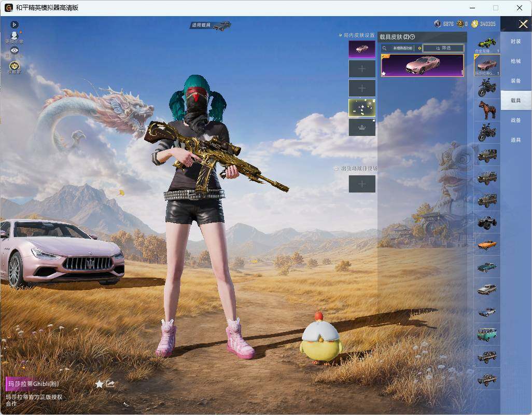Viewport: 532px width, 415px height.
Task: Select the locked crown slot
Action: [x=362, y=127]
